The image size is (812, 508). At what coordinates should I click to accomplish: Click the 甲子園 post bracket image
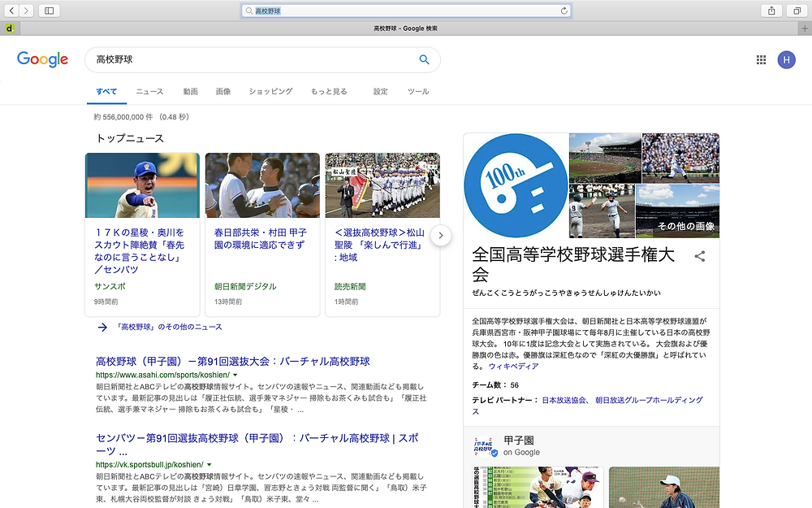(538, 487)
